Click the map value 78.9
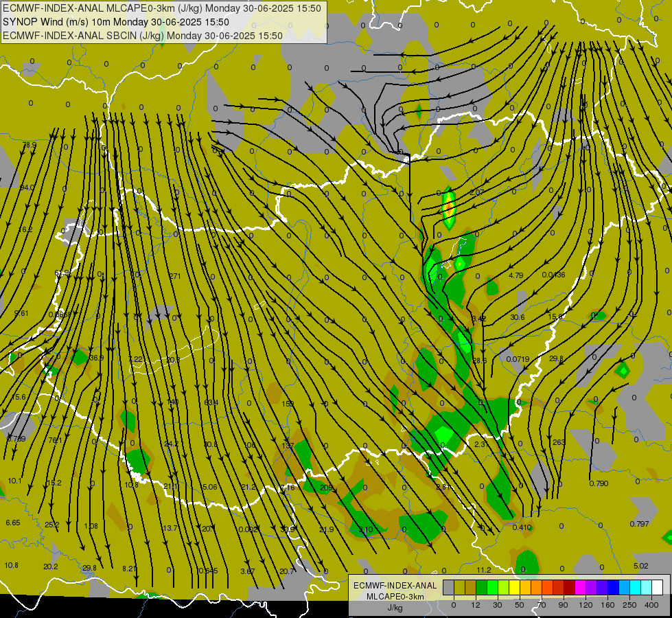 30,146
